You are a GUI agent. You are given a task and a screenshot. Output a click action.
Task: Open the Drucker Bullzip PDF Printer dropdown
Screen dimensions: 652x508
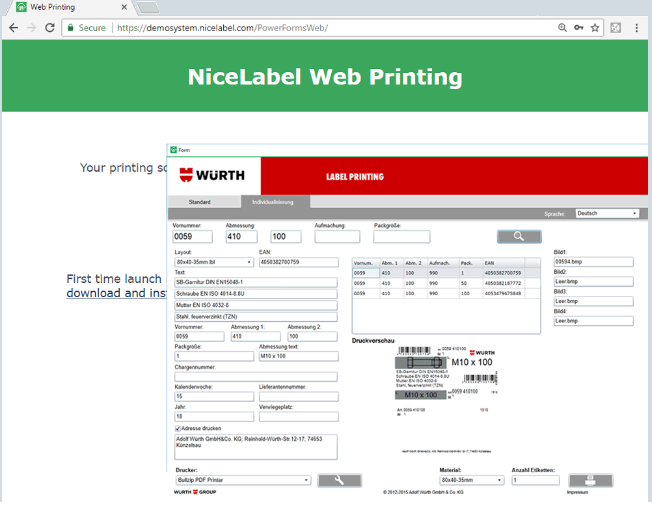pos(243,480)
